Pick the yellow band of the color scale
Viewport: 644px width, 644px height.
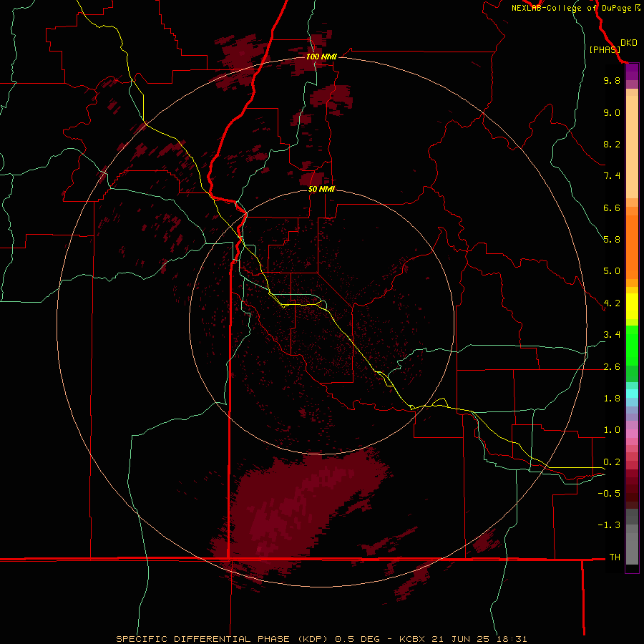pos(632,306)
